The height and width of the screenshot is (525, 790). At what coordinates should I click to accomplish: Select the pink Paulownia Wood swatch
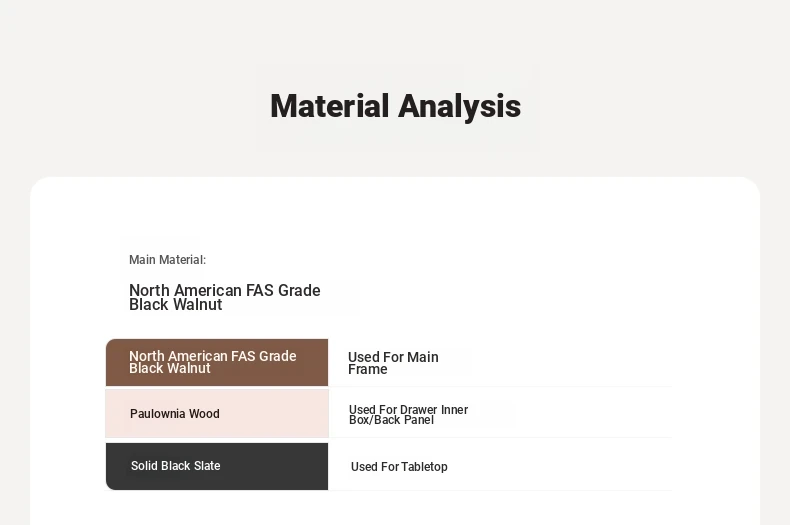tap(217, 414)
